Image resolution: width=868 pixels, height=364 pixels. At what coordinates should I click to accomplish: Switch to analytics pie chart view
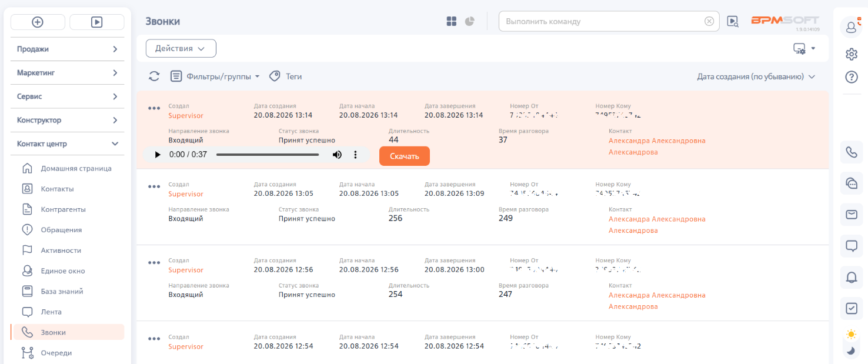[x=469, y=21]
